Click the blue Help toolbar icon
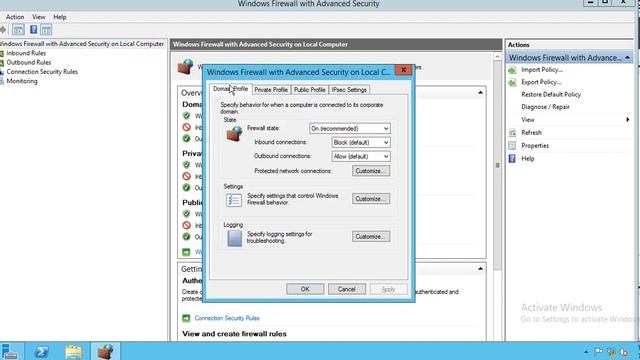The image size is (640, 360). [x=33, y=30]
